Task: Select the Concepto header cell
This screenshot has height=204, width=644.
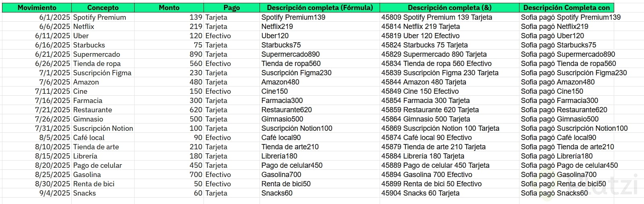Action: 103,8
